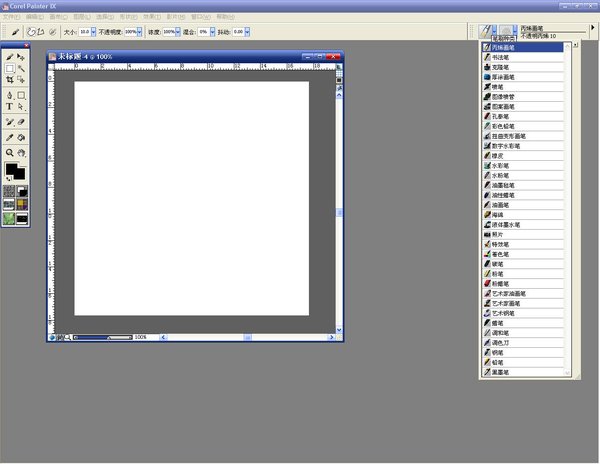
Task: Select the Crop tool
Action: pyautogui.click(x=10, y=80)
